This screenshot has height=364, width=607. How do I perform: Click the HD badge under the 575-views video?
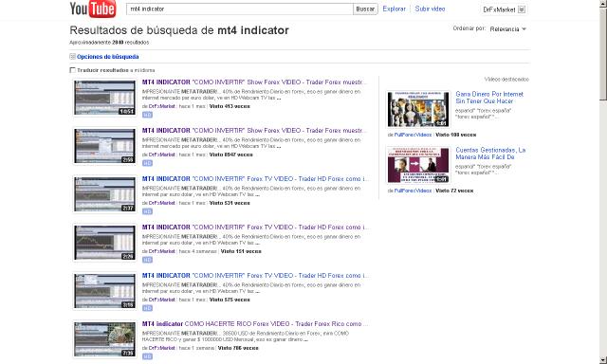(147, 308)
